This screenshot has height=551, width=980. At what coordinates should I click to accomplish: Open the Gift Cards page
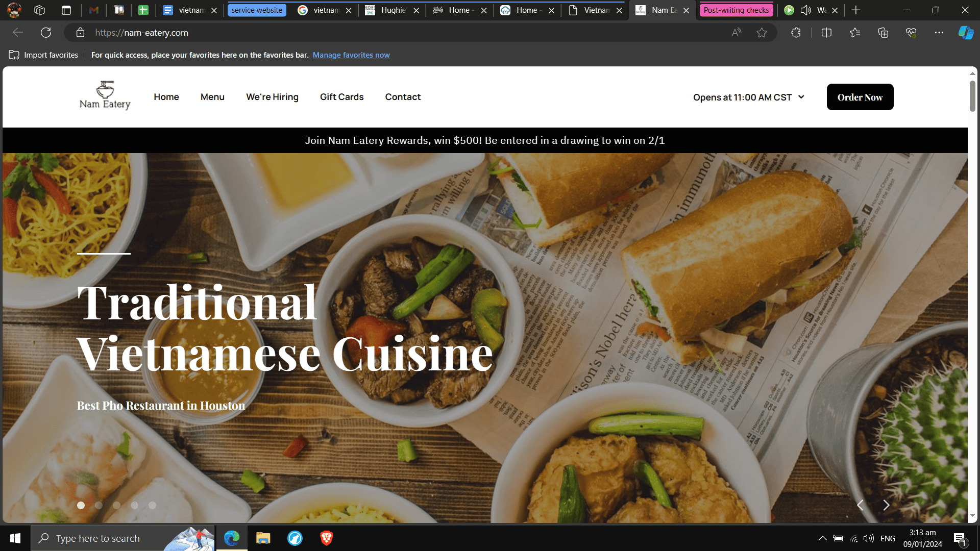[341, 97]
